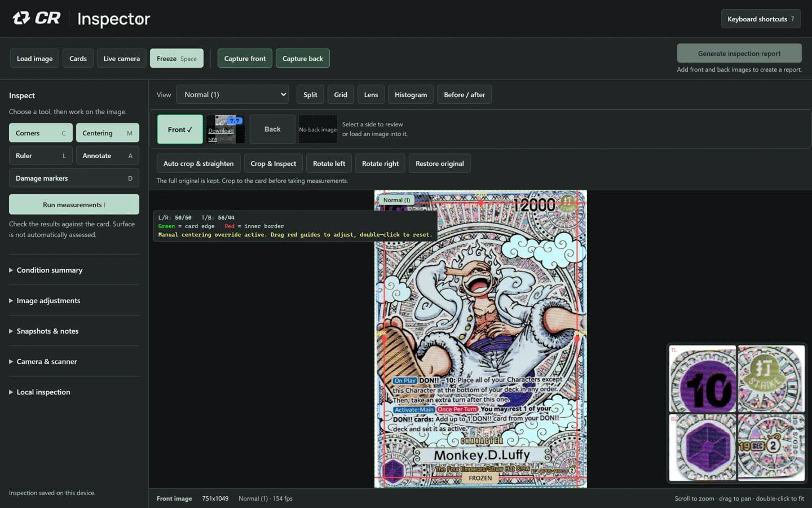
Task: Select the Back side tab
Action: click(x=272, y=129)
